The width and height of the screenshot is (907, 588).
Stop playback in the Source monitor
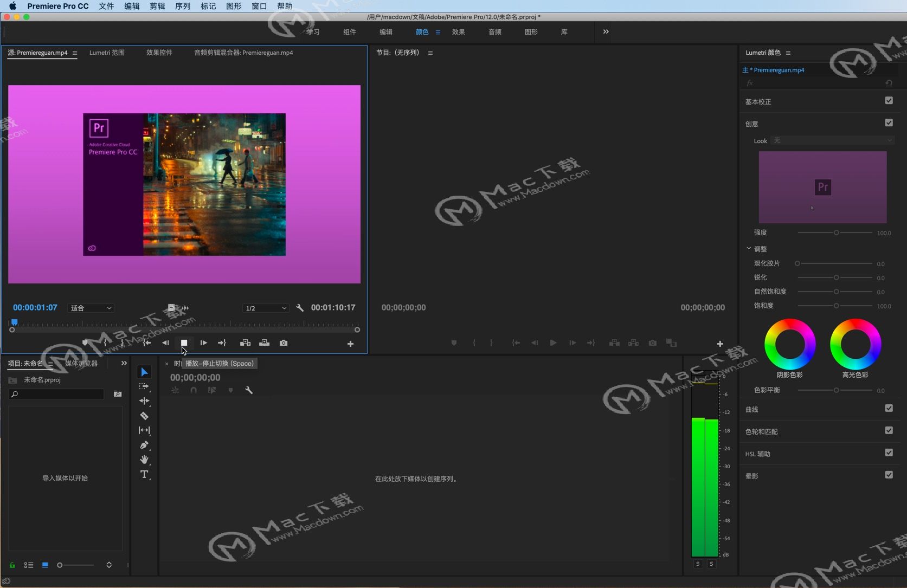(x=184, y=343)
